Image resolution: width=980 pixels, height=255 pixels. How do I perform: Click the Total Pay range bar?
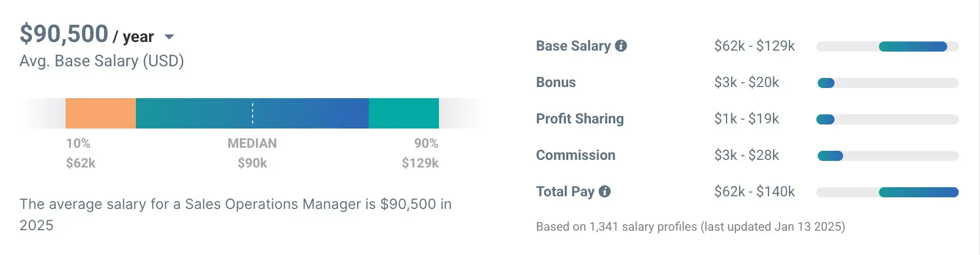(x=918, y=192)
